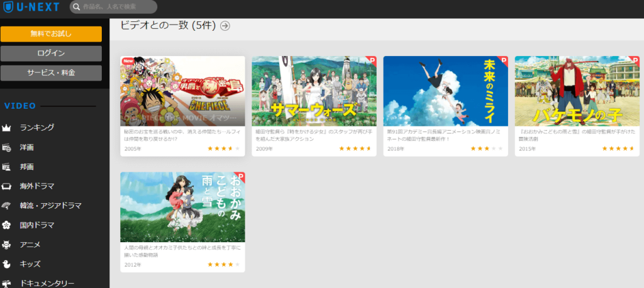Click star rating on 2018年 未来のミライ card
The height and width of the screenshot is (288, 644).
(x=487, y=148)
